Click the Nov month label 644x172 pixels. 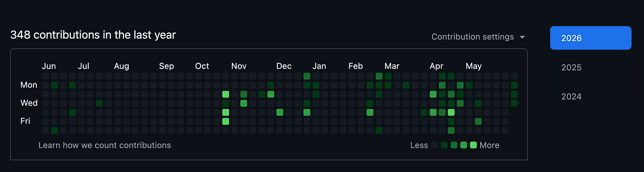(x=239, y=66)
